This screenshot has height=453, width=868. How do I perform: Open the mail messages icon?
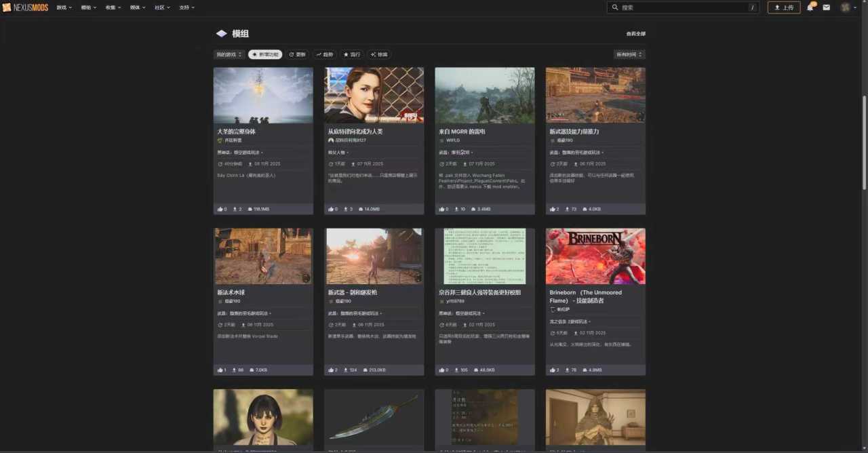[826, 7]
